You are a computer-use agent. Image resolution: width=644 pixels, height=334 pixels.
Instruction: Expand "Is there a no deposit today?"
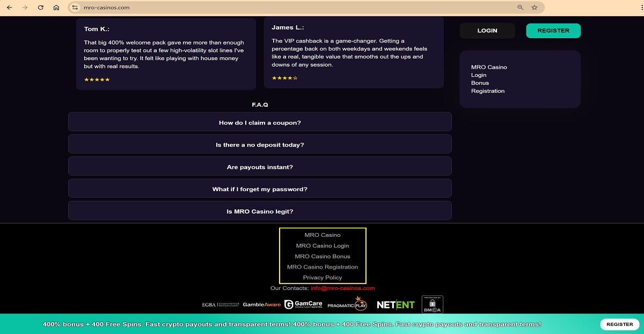click(x=260, y=145)
